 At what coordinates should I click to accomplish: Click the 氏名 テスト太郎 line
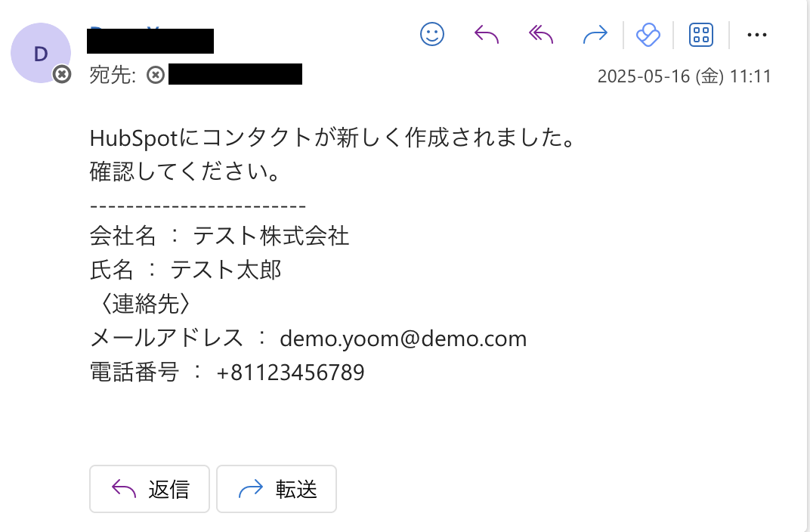pos(185,270)
